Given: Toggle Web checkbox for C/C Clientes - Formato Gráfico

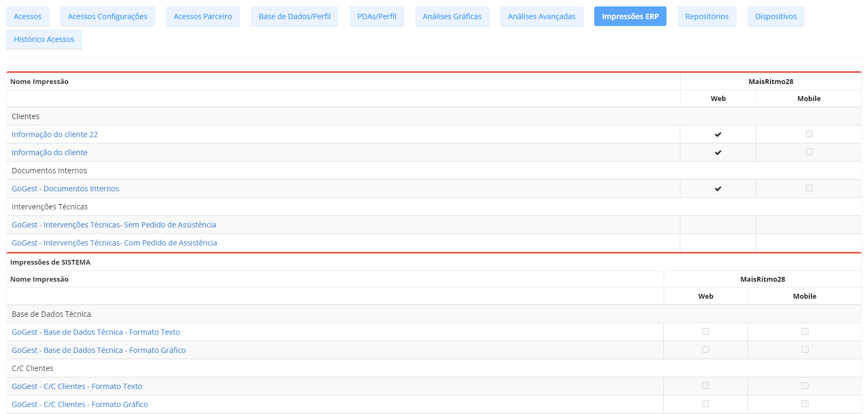Looking at the screenshot, I should [705, 404].
